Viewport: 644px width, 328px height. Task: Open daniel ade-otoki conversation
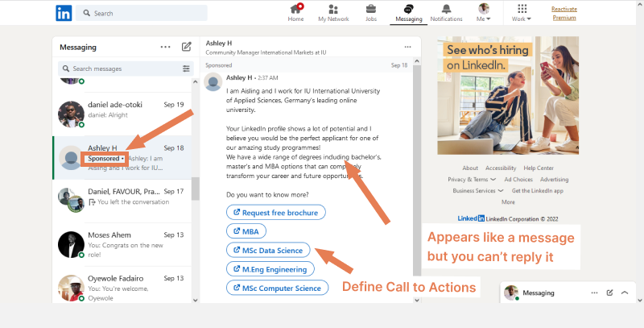122,114
